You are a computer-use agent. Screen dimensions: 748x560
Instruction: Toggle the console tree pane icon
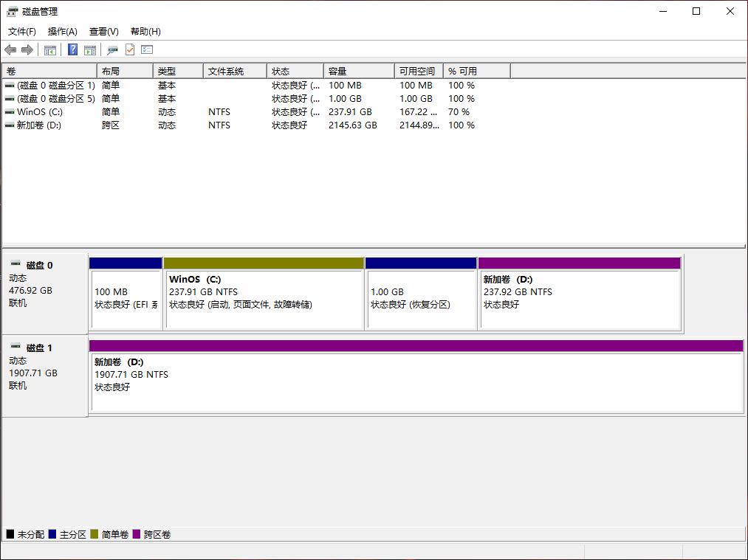(49, 49)
